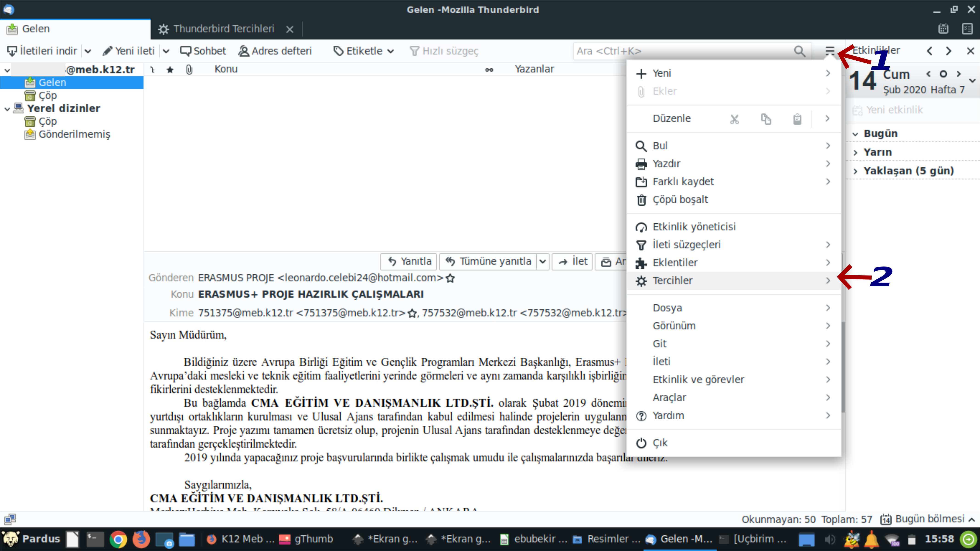Open the Tümüne yanıtla dropdown
The height and width of the screenshot is (551, 980).
tap(543, 261)
